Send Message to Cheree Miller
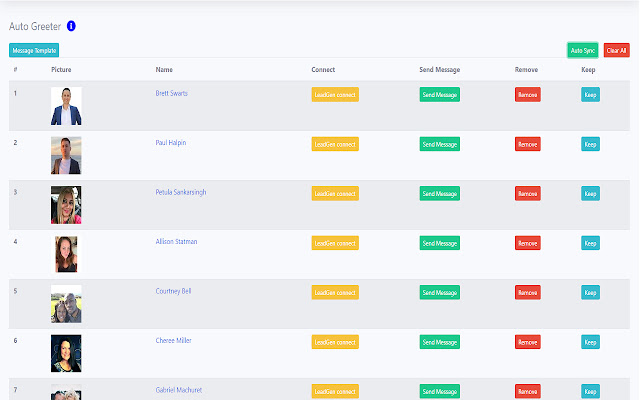This screenshot has width=640, height=400. click(440, 342)
